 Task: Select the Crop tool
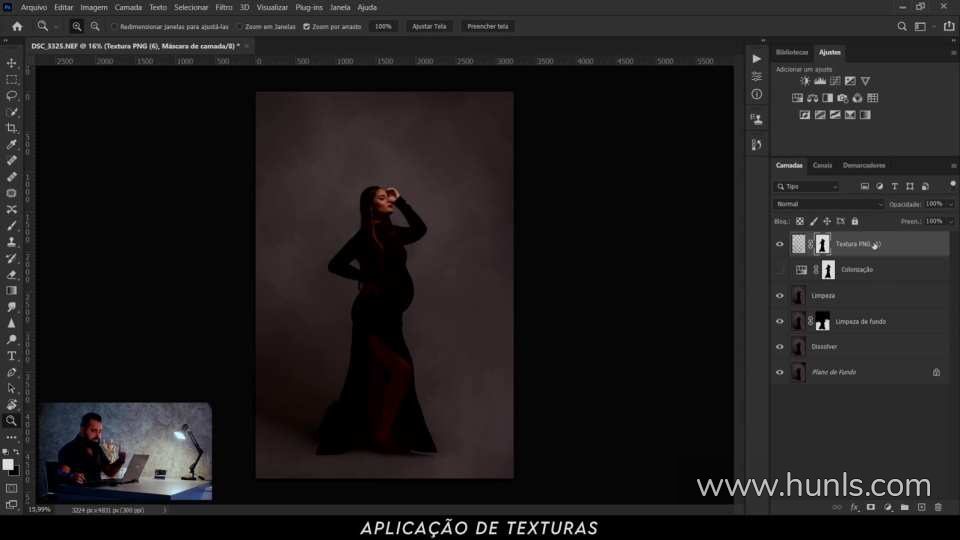coord(12,128)
